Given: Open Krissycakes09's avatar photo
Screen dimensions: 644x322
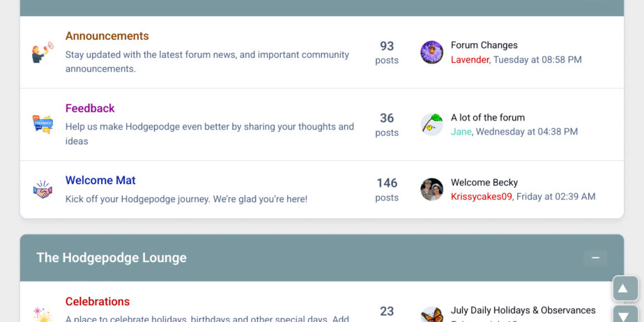Looking at the screenshot, I should point(432,189).
